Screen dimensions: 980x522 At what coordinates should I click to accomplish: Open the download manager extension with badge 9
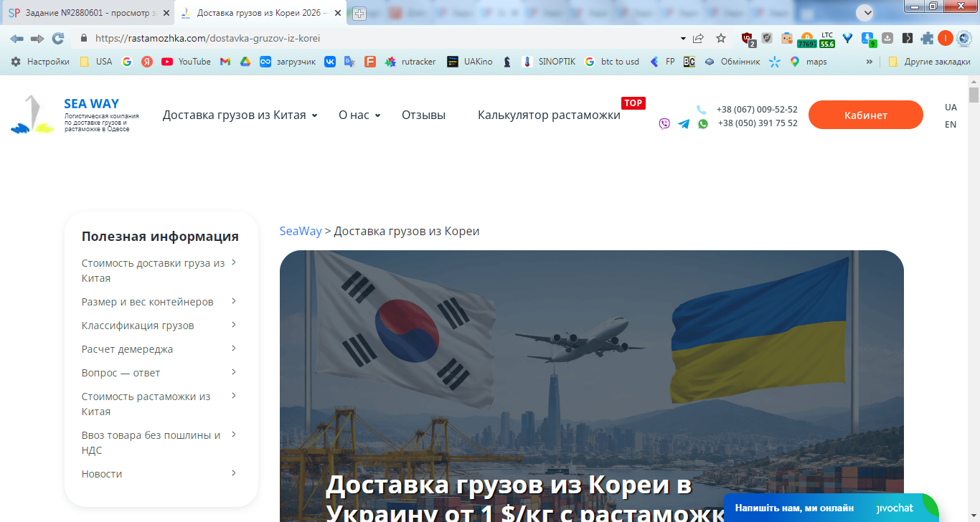point(868,39)
